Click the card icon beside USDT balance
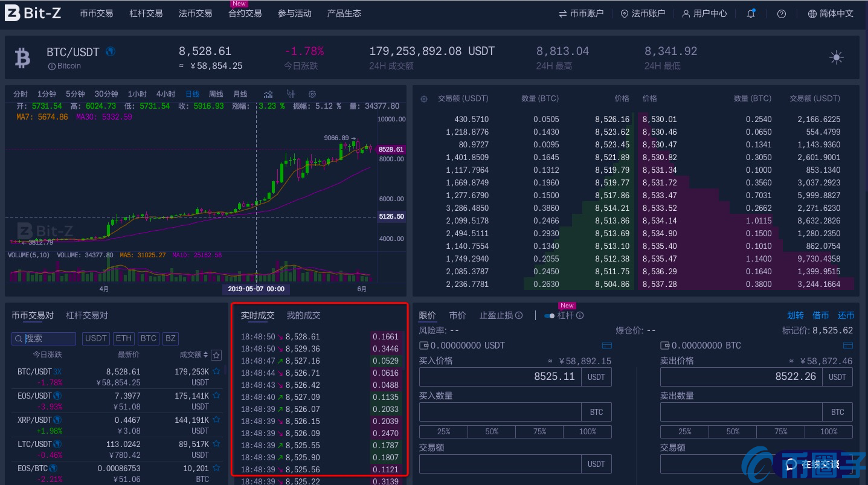 tap(607, 345)
